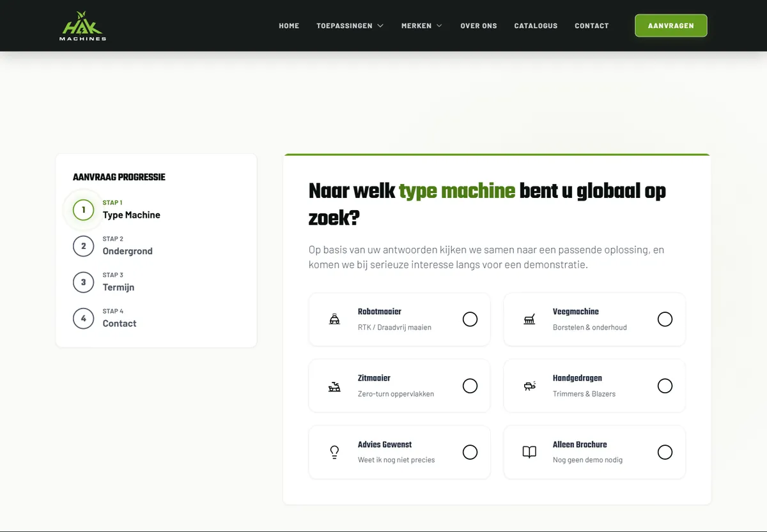Click the Veegmachine card title
767x532 pixels.
576,312
